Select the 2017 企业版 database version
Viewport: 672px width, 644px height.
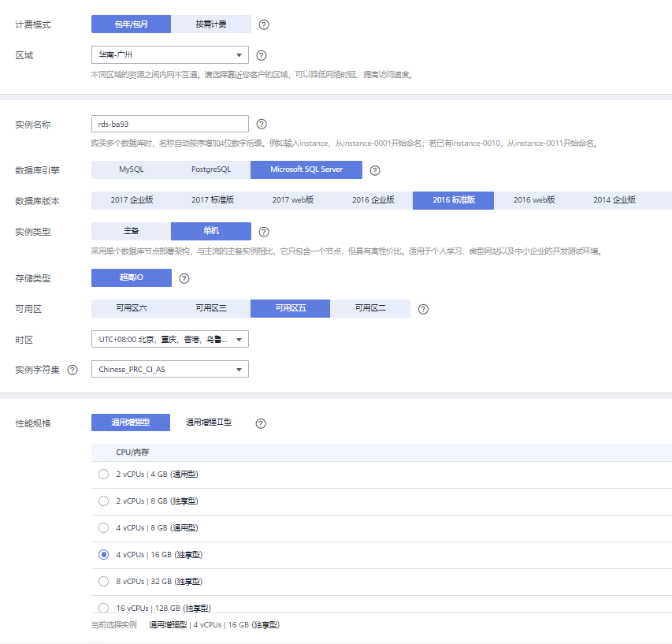[x=131, y=200]
